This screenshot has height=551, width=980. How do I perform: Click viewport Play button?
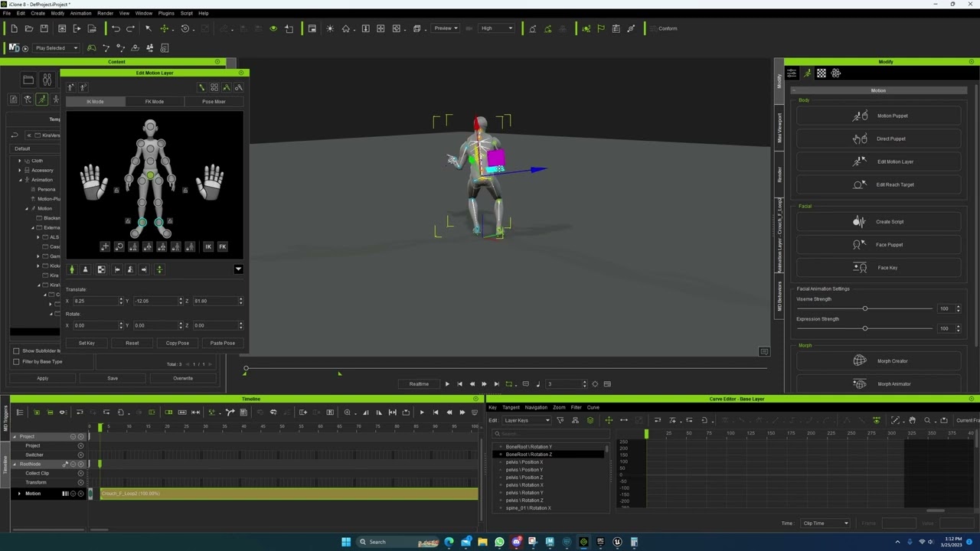447,384
